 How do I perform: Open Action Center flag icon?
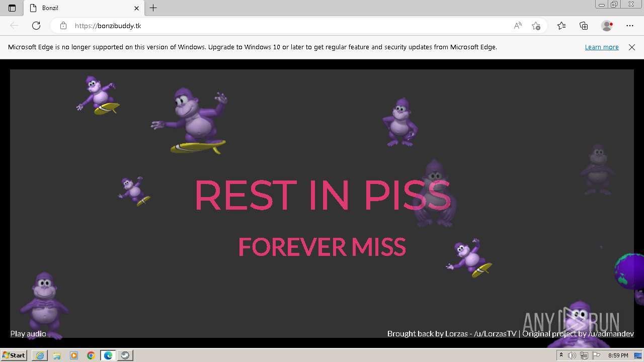coord(595,355)
